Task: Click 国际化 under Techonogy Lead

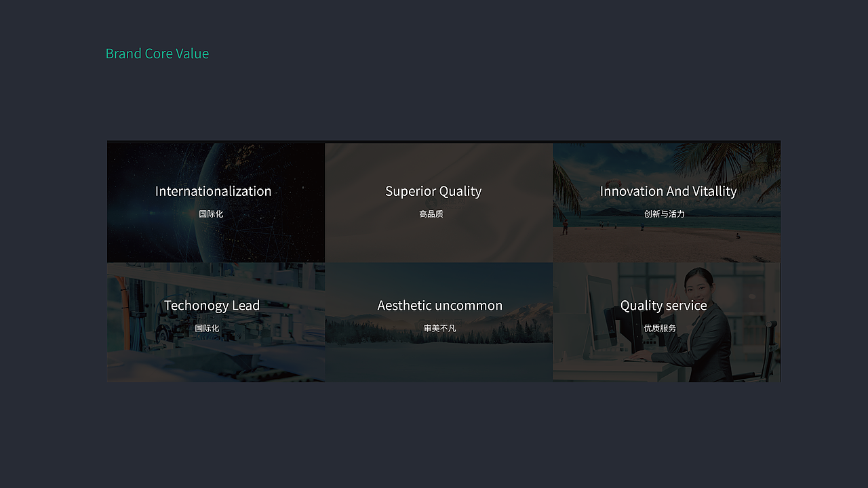Action: [x=208, y=328]
